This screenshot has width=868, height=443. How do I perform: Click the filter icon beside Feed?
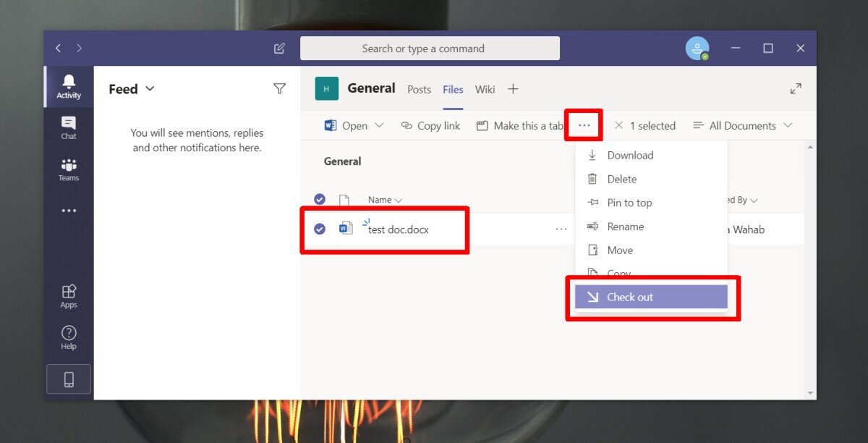pyautogui.click(x=279, y=88)
